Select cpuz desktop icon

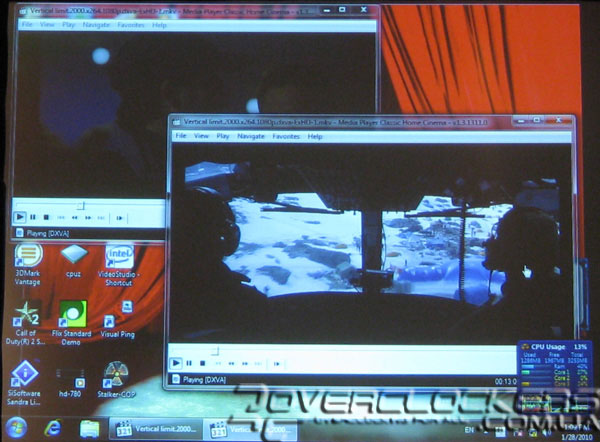point(73,260)
